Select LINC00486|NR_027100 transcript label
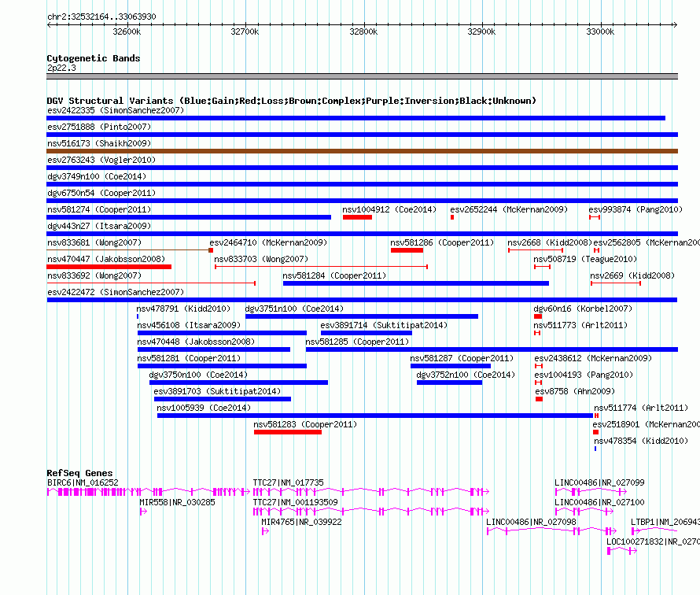The height and width of the screenshot is (595, 700). pyautogui.click(x=599, y=502)
